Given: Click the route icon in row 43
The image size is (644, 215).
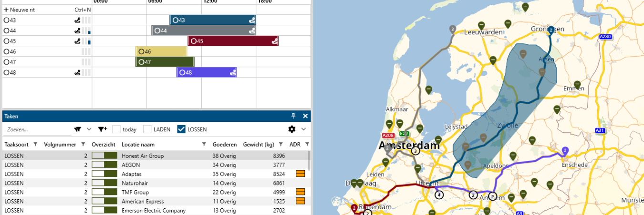Looking at the screenshot, I should (x=77, y=20).
